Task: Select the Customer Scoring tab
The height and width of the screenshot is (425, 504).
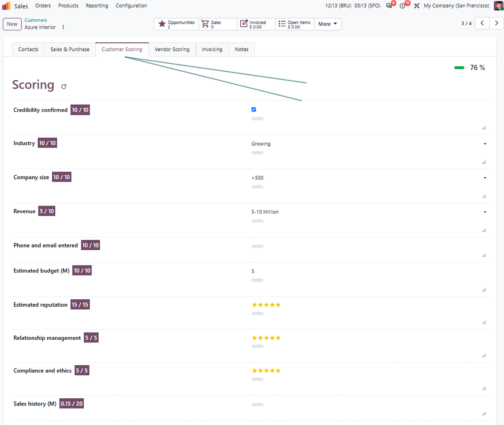Action: click(122, 50)
